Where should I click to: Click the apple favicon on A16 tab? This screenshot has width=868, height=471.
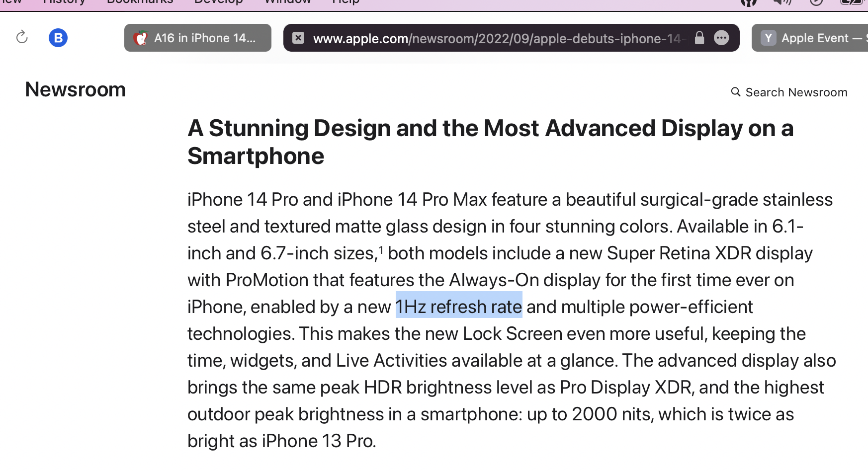coord(141,38)
